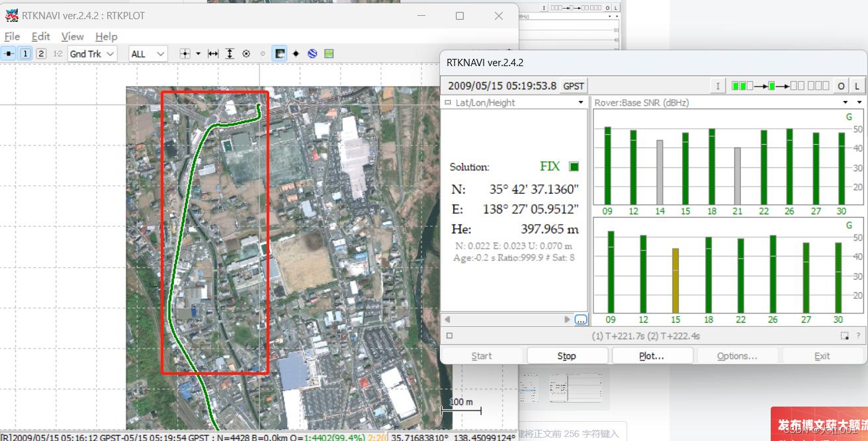Screen dimensions: 868x441
Task: Click the Age/Ratio/Sat status text line
Action: [514, 258]
